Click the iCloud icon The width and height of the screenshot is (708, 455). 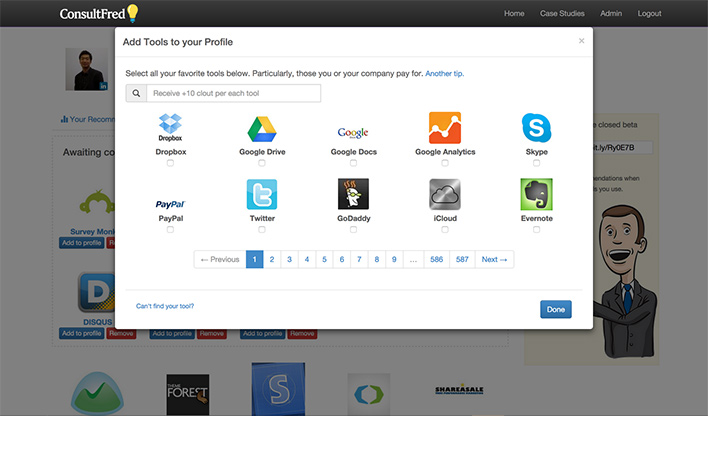click(445, 194)
